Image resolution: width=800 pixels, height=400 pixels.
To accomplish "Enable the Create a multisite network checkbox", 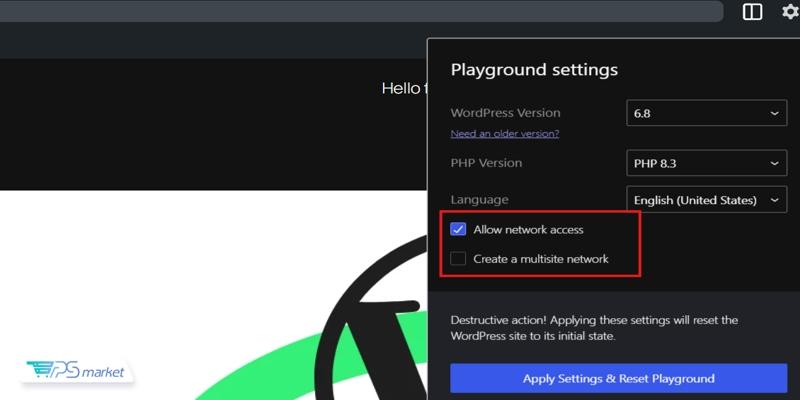I will 458,259.
